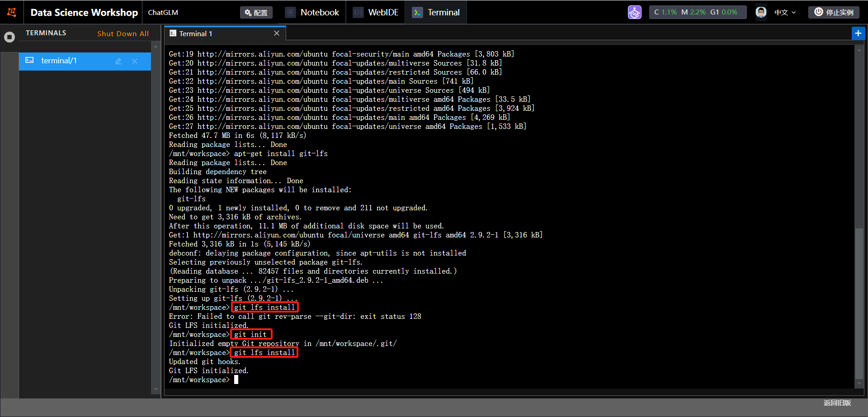Viewport: 868px width, 417px height.
Task: Rename terminal/1 with the pencil icon
Action: click(118, 61)
